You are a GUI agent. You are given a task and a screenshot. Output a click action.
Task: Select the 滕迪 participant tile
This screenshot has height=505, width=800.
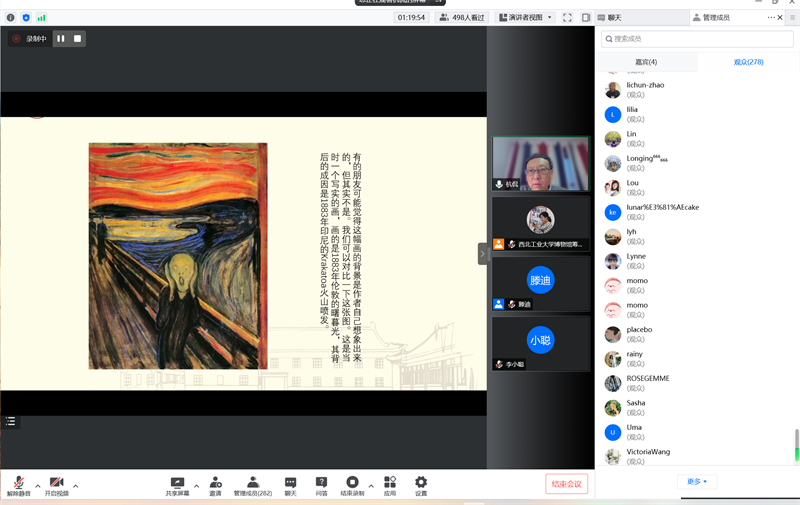[x=540, y=284]
